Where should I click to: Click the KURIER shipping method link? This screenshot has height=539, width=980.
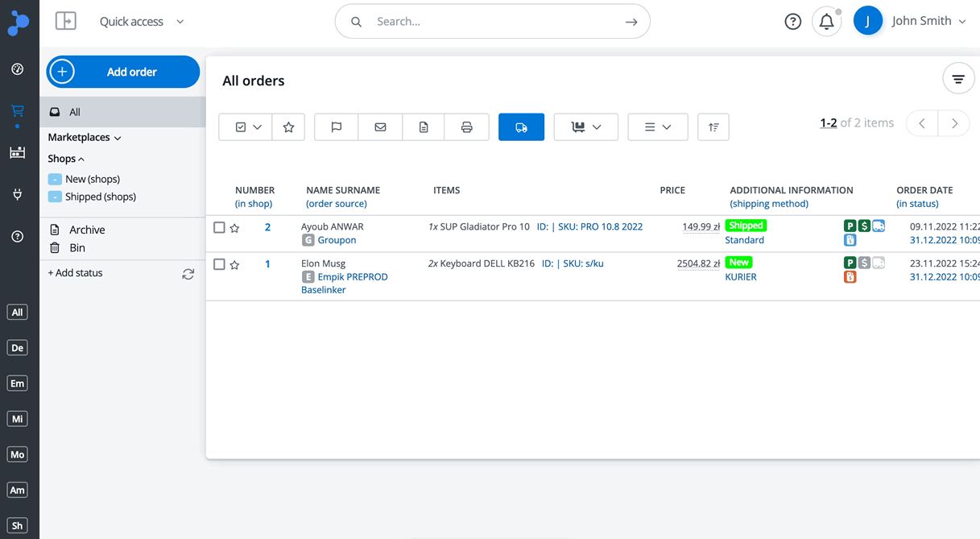pos(741,277)
